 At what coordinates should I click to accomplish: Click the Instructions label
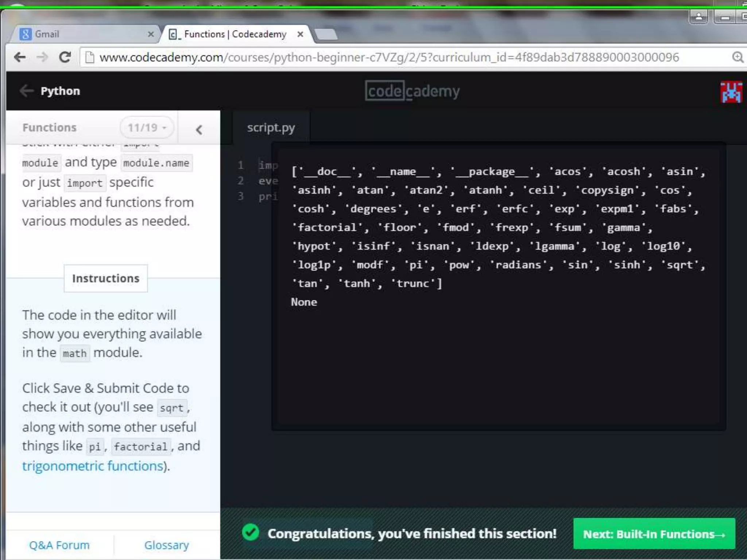tap(106, 278)
